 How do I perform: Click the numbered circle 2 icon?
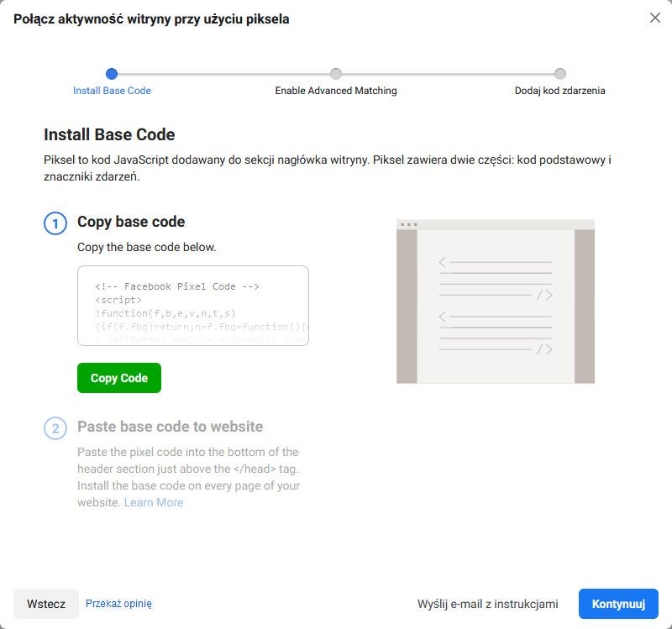coord(55,428)
